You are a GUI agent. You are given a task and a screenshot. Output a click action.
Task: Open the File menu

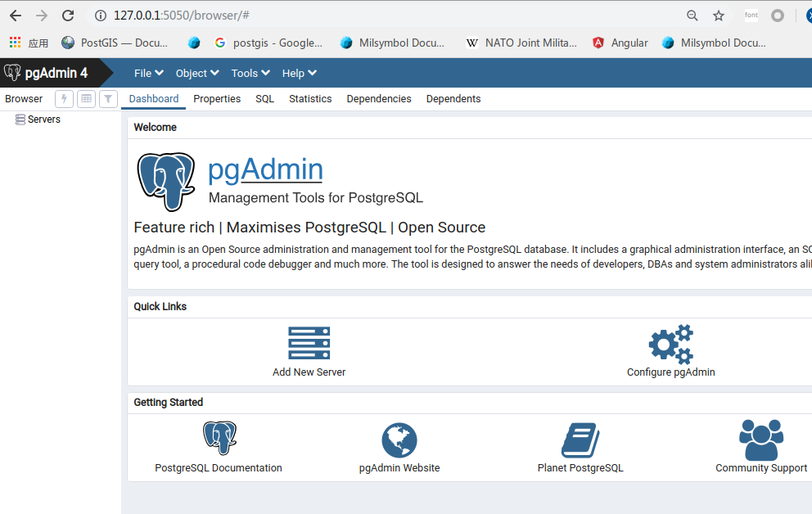click(x=149, y=73)
